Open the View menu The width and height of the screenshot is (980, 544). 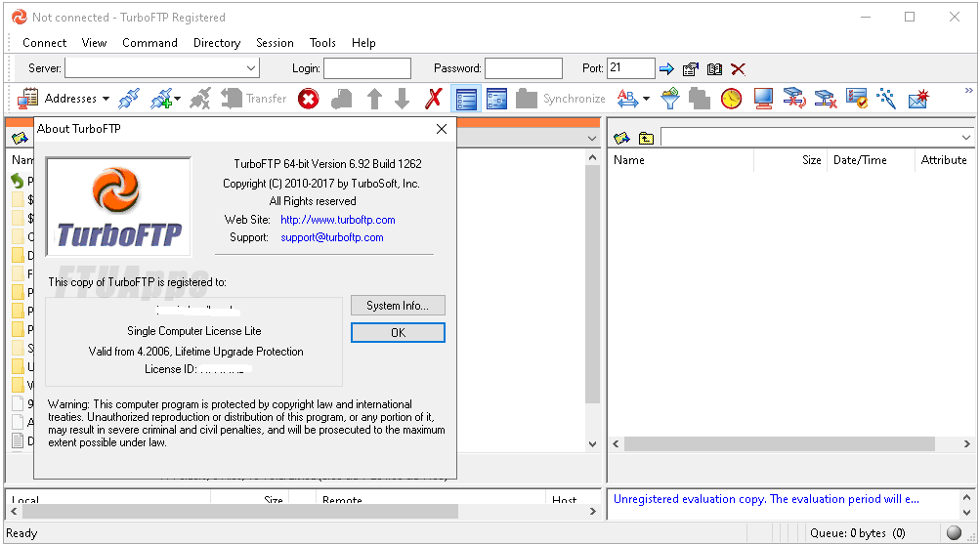point(94,42)
